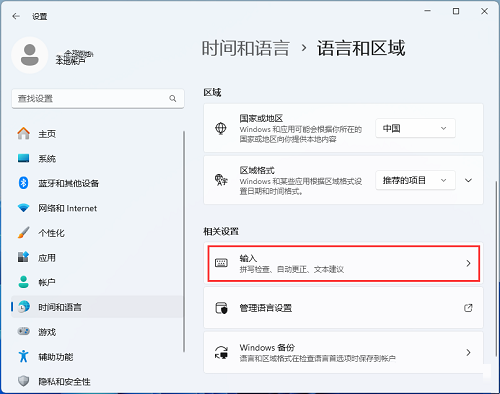Click the 游戏 controller icon

click(x=23, y=331)
